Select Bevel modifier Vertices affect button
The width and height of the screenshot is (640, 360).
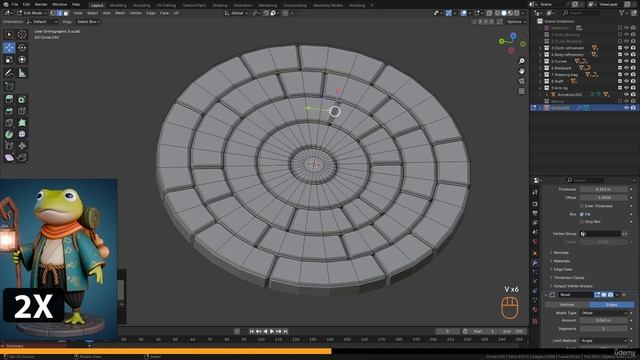(567, 305)
